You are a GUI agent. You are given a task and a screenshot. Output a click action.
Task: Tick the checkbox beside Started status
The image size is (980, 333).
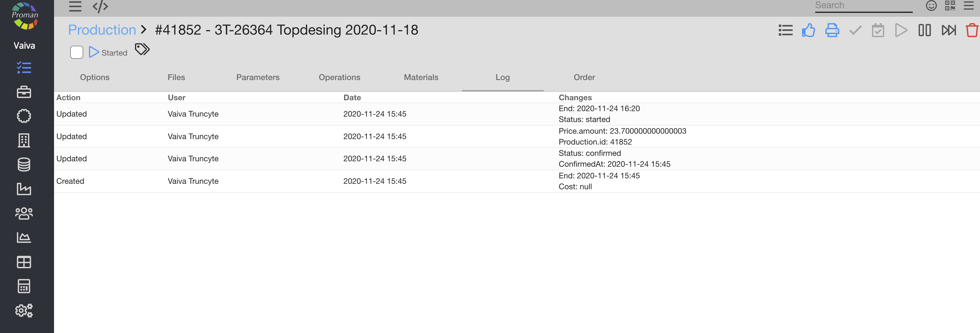(x=77, y=52)
